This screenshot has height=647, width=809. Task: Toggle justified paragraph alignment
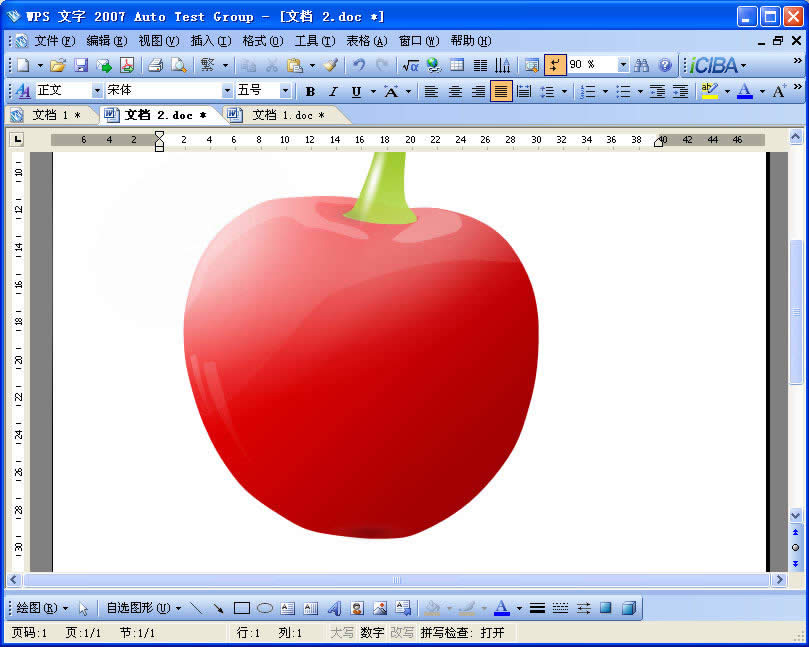500,91
